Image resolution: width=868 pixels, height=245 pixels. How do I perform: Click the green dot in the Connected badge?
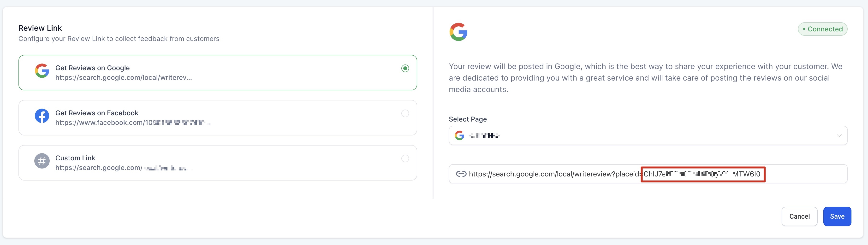point(804,29)
